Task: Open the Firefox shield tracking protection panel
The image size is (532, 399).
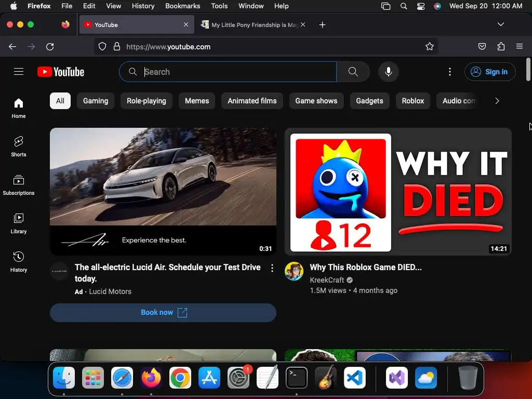Action: tap(102, 46)
